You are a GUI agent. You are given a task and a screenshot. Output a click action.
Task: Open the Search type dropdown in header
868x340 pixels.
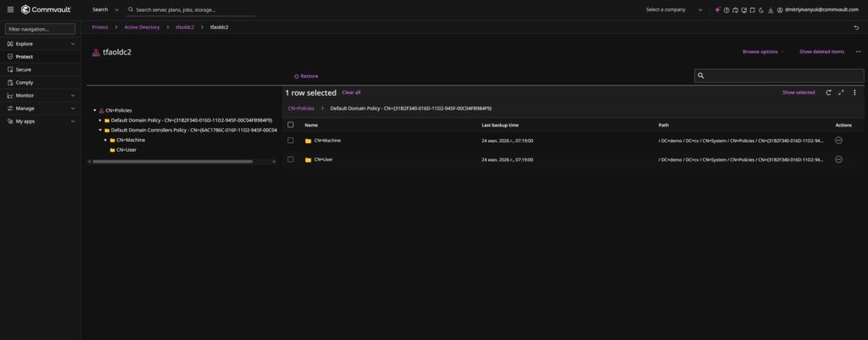click(105, 9)
